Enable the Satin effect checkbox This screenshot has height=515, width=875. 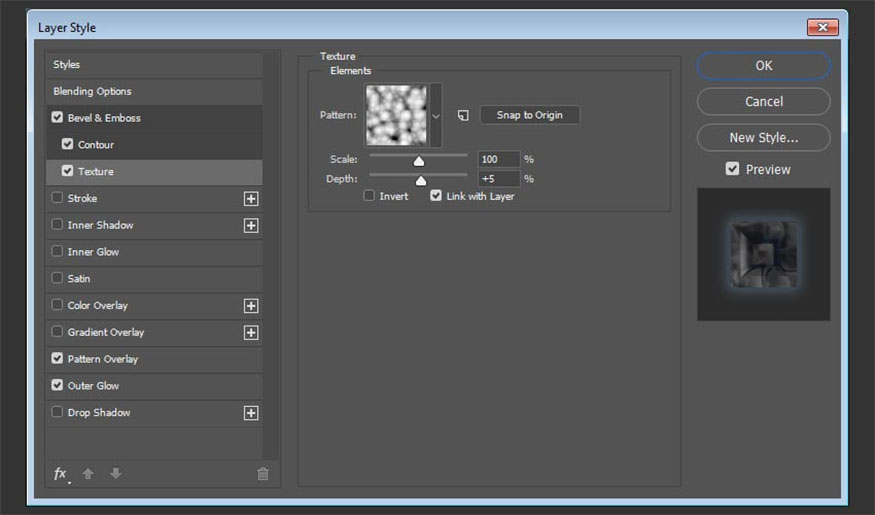[x=57, y=279]
